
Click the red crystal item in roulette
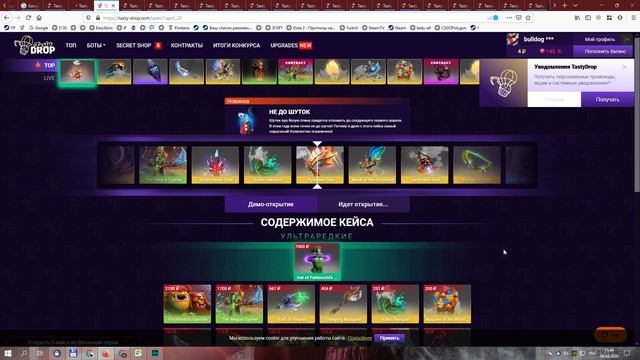click(215, 165)
